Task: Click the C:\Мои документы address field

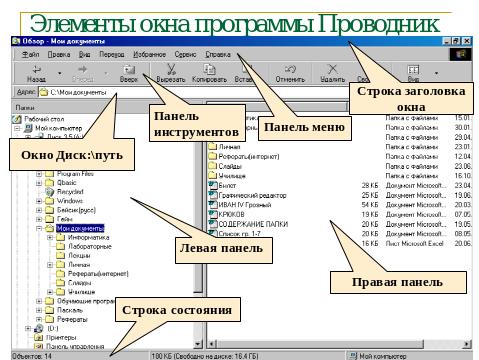Action: (x=193, y=92)
